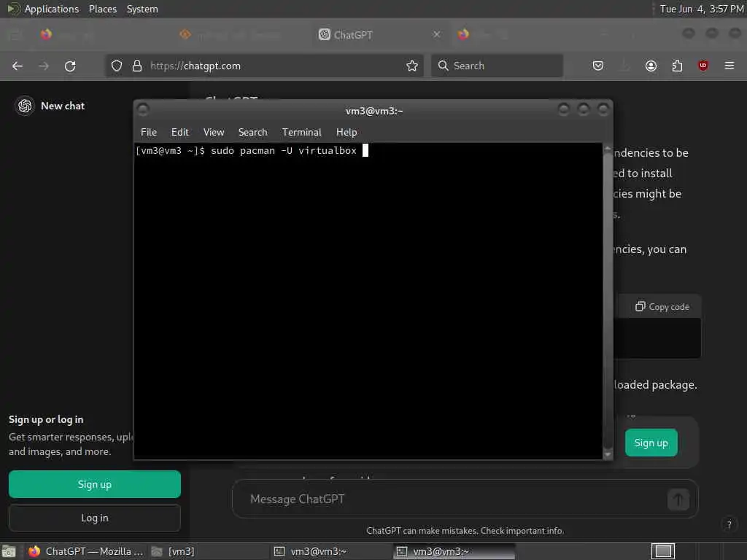Open the Applications menu in top panel
747x560 pixels.
44,9
